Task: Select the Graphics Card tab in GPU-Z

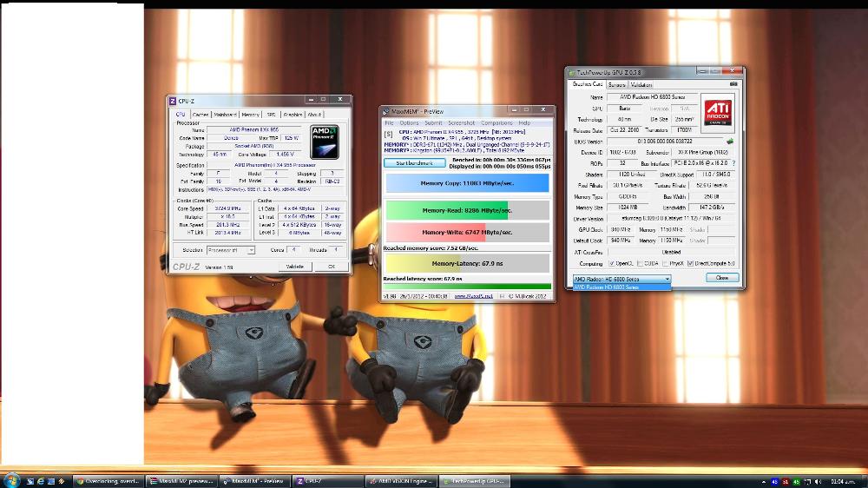Action: [x=587, y=84]
